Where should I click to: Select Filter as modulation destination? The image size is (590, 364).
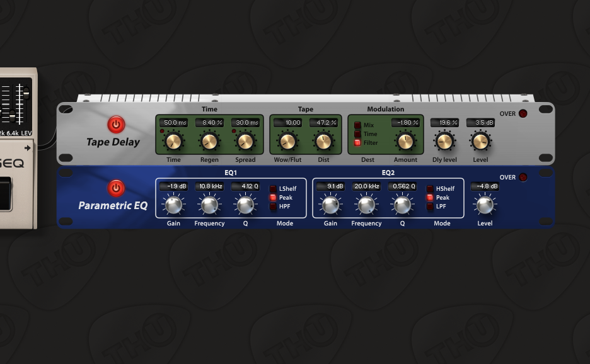point(357,143)
